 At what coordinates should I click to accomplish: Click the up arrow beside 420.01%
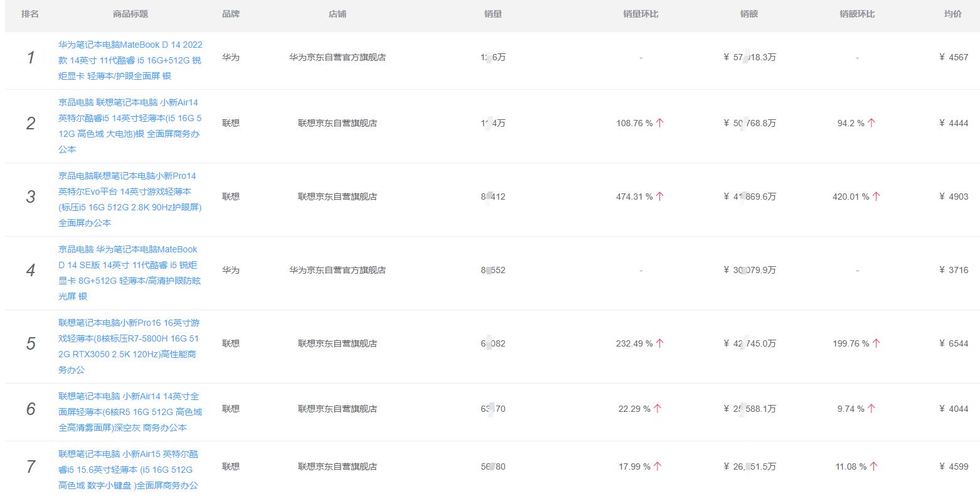(x=876, y=196)
